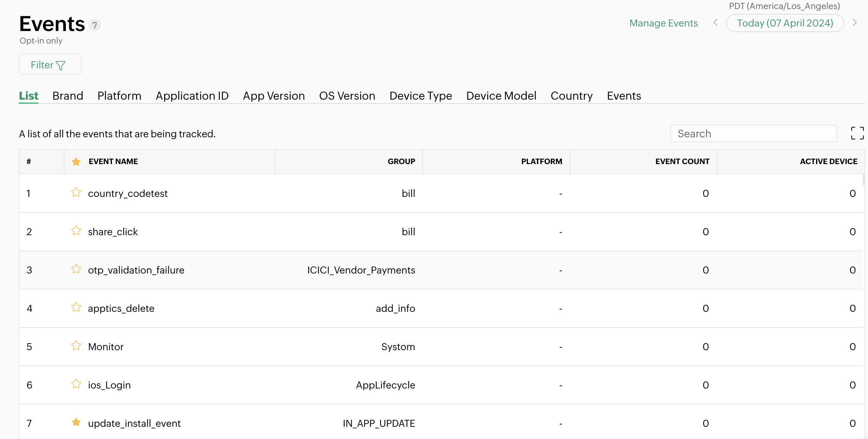The width and height of the screenshot is (868, 439).
Task: Switch to the Brand tab
Action: (68, 96)
